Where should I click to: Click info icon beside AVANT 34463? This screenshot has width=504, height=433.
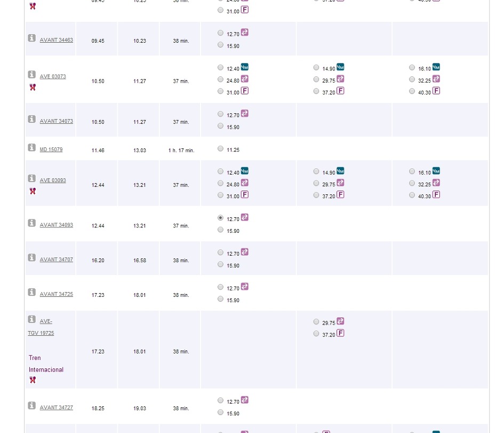pyautogui.click(x=31, y=38)
